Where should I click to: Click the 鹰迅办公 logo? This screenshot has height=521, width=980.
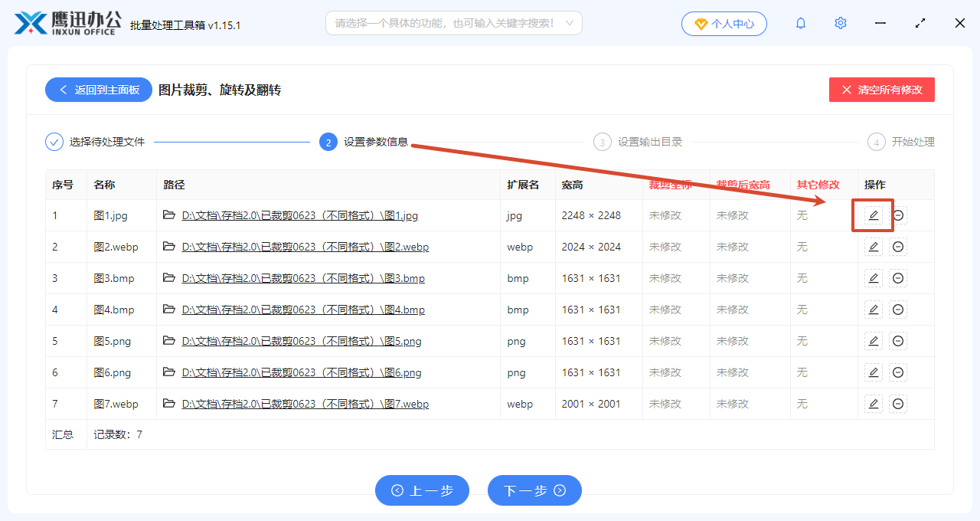(x=67, y=23)
